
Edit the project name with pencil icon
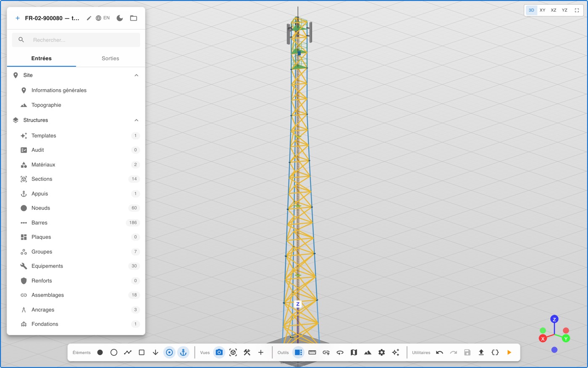pos(89,18)
